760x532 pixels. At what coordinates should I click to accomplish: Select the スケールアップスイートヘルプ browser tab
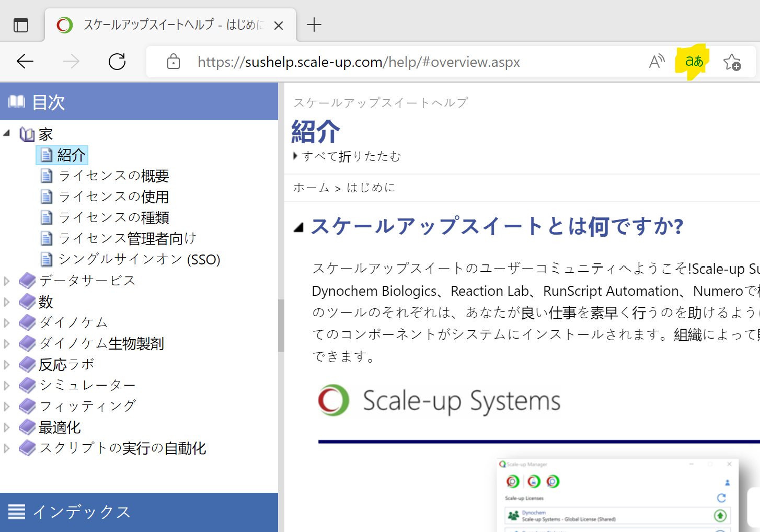pyautogui.click(x=167, y=25)
